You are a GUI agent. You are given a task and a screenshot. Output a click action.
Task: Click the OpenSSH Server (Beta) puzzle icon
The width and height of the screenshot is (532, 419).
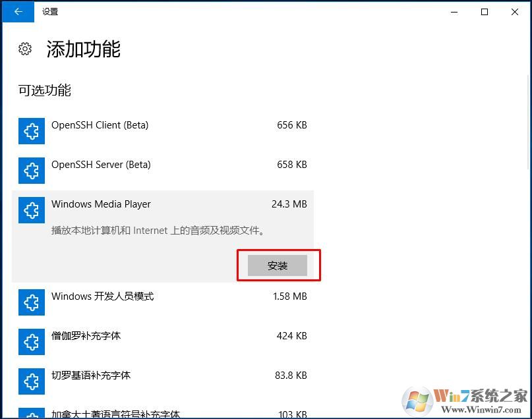coord(32,171)
